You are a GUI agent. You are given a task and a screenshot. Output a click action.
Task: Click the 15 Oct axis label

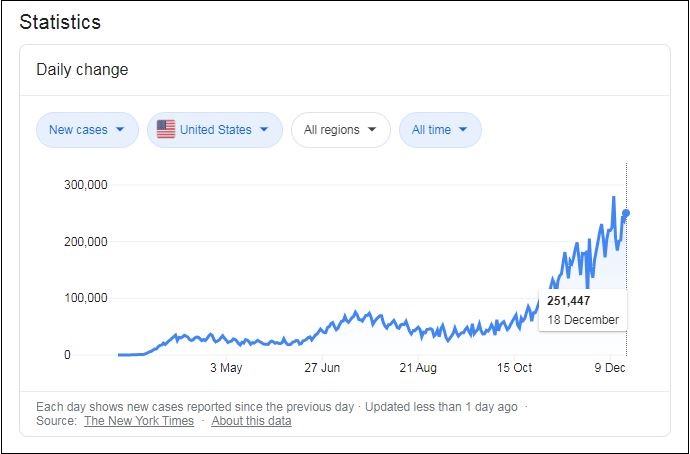(x=515, y=368)
